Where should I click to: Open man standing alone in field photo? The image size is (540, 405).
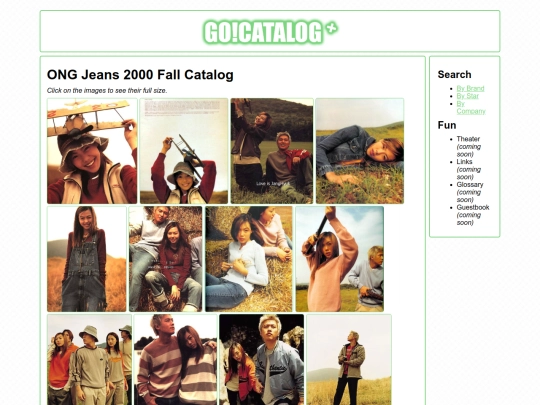(349, 360)
